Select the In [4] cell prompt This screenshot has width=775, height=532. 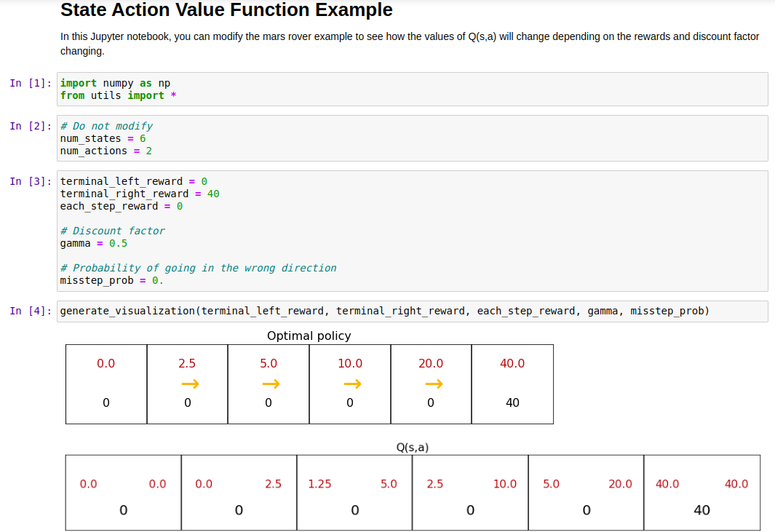pos(31,311)
